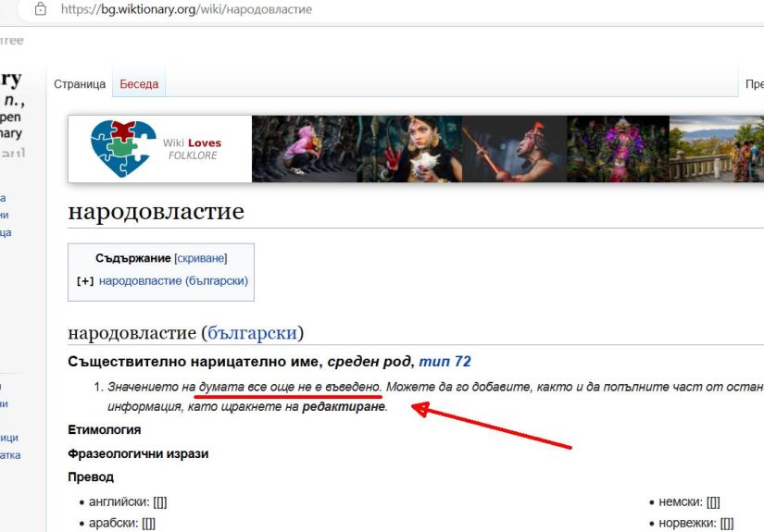This screenshot has height=532, width=764.
Task: Open the banner photo of colorful purple costume
Action: (619, 149)
